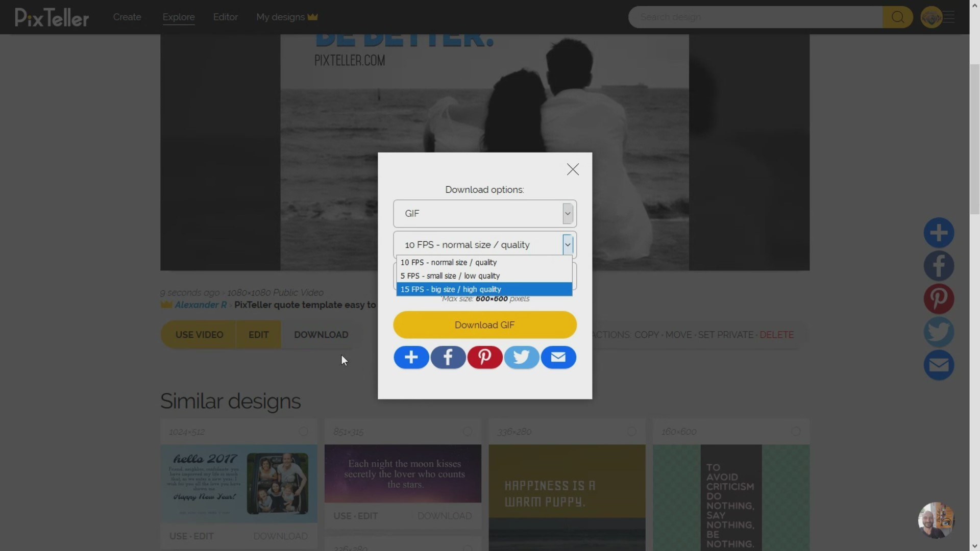Click the Download GIF button
The image size is (980, 551).
484,324
